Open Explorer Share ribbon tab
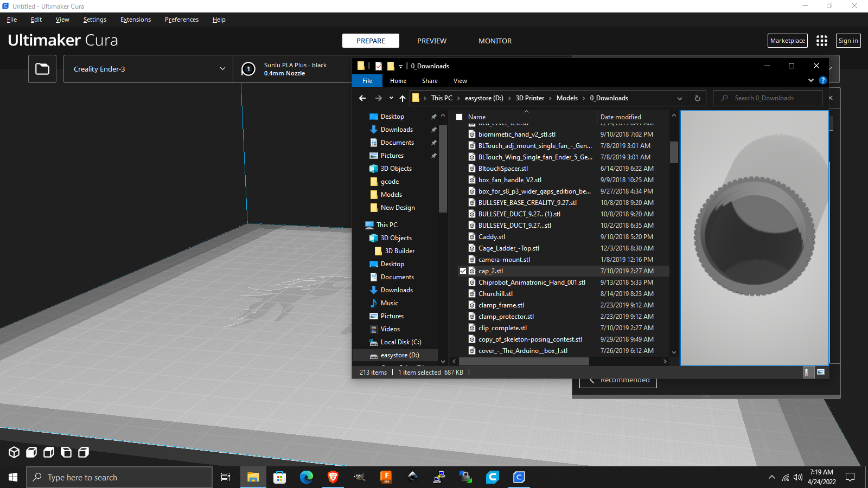The height and width of the screenshot is (488, 868). (x=430, y=81)
